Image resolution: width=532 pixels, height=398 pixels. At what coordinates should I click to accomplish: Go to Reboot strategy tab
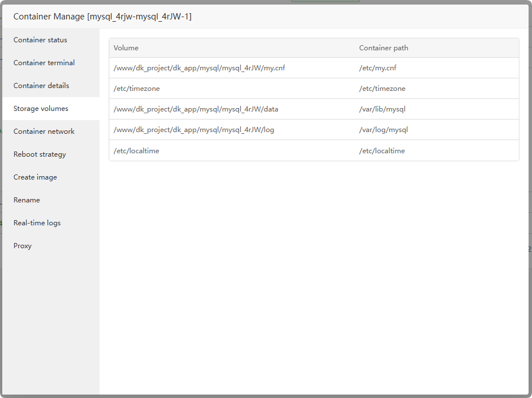[x=39, y=154]
